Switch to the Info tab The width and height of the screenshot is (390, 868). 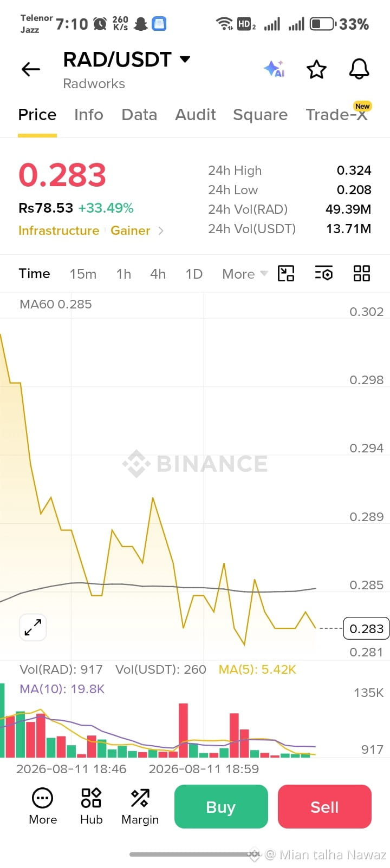88,115
